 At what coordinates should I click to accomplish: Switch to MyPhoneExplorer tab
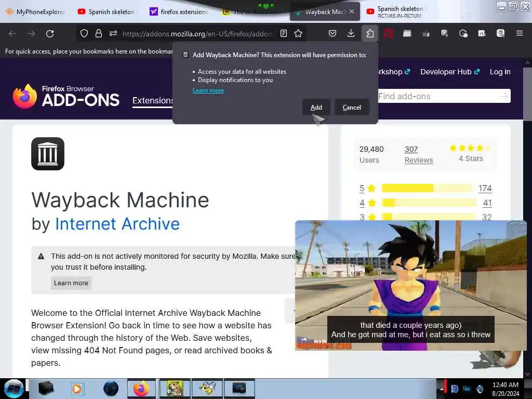[36, 11]
